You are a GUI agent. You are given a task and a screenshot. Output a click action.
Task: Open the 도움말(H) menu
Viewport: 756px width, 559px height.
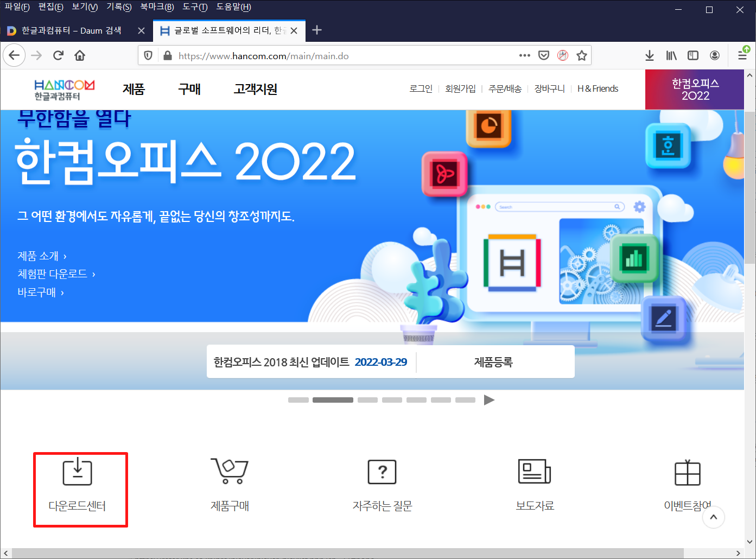tap(233, 7)
